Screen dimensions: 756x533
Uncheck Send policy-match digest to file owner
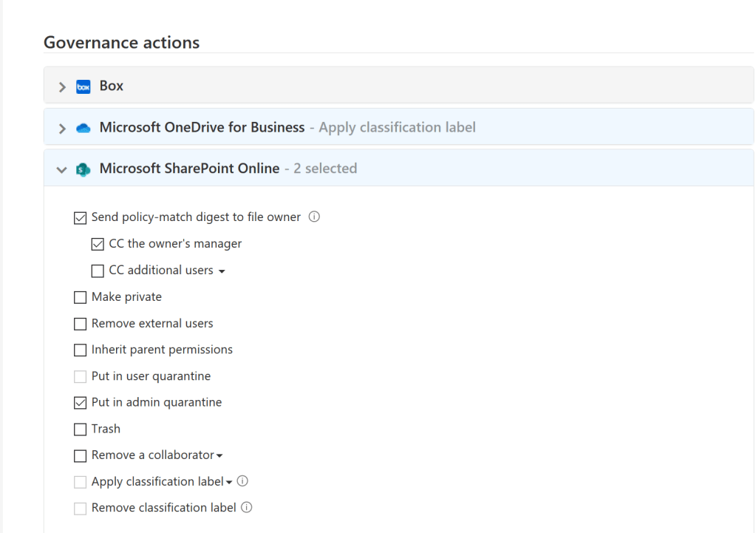tap(81, 218)
